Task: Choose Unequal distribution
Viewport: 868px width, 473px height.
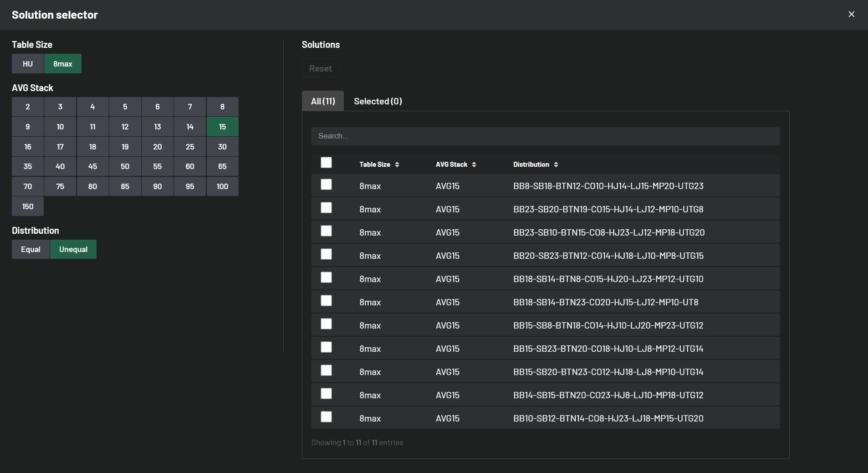Action: click(x=73, y=249)
